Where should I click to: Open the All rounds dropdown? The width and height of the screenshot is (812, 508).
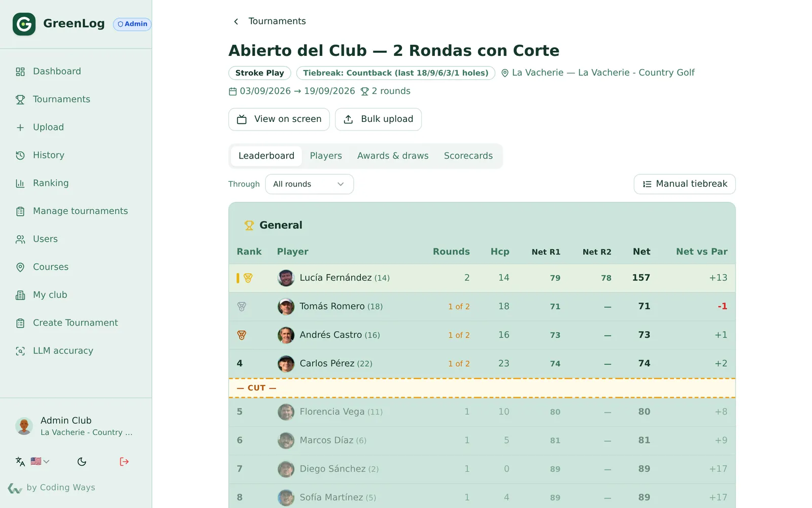(x=310, y=184)
